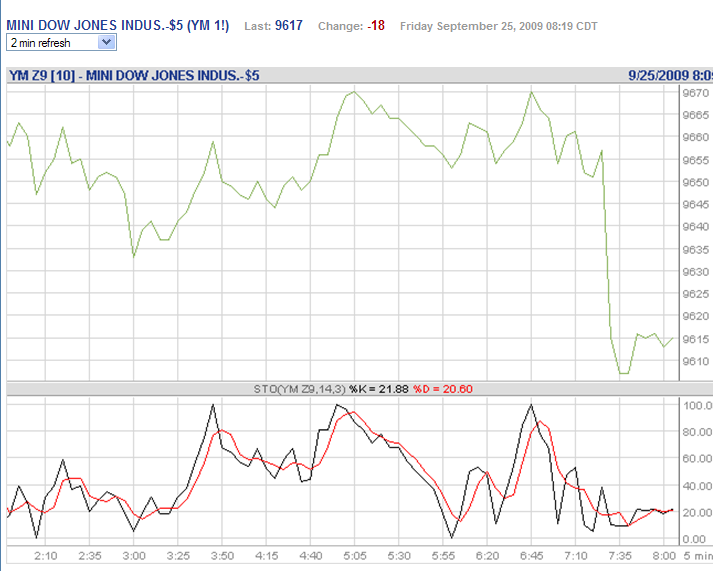Click the 9630 price axis label
713x571 pixels.
pos(696,272)
